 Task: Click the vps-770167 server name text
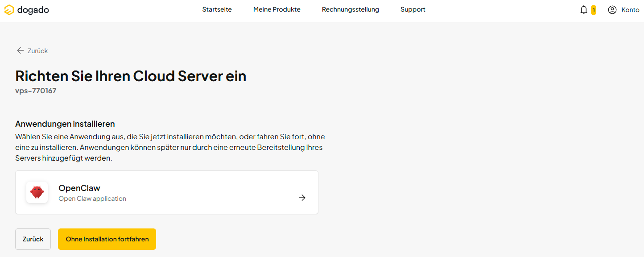coord(36,91)
